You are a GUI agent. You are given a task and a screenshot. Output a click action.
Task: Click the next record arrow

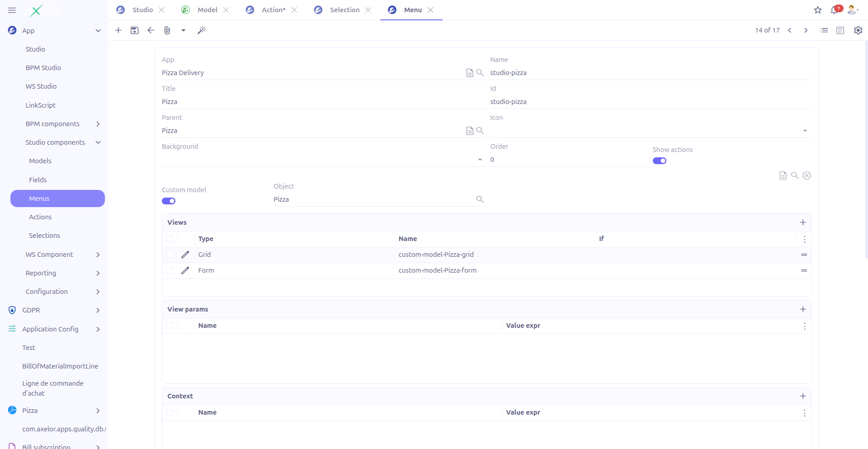click(x=806, y=30)
